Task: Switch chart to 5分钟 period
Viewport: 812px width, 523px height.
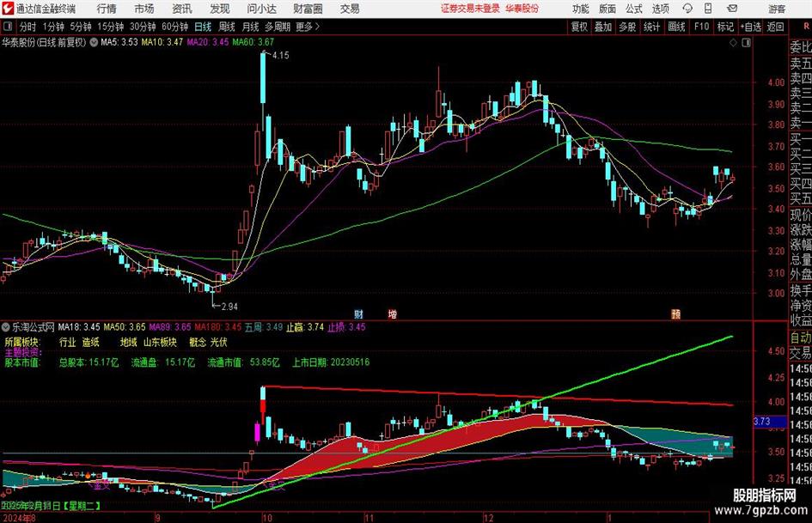Action: (x=80, y=27)
